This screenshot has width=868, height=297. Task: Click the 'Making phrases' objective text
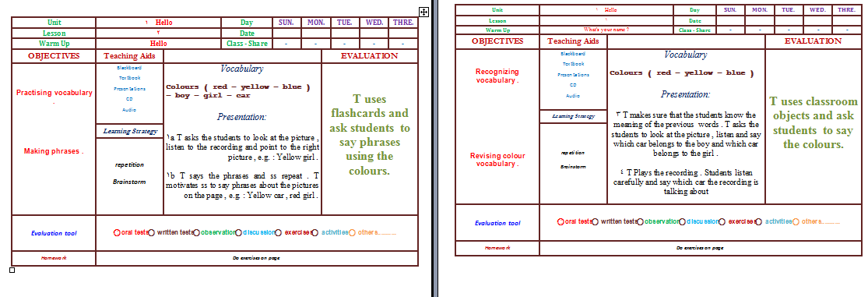click(54, 151)
